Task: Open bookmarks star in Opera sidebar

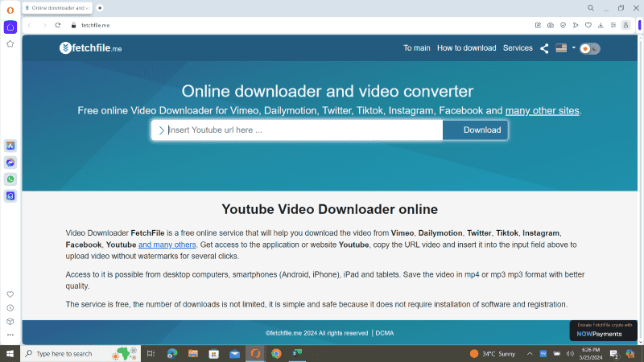Action: (10, 44)
